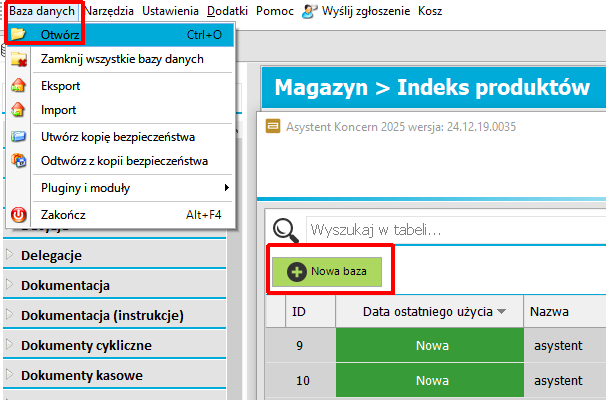This screenshot has width=606, height=400.
Task: Click the Nazwa column header
Action: [x=565, y=311]
